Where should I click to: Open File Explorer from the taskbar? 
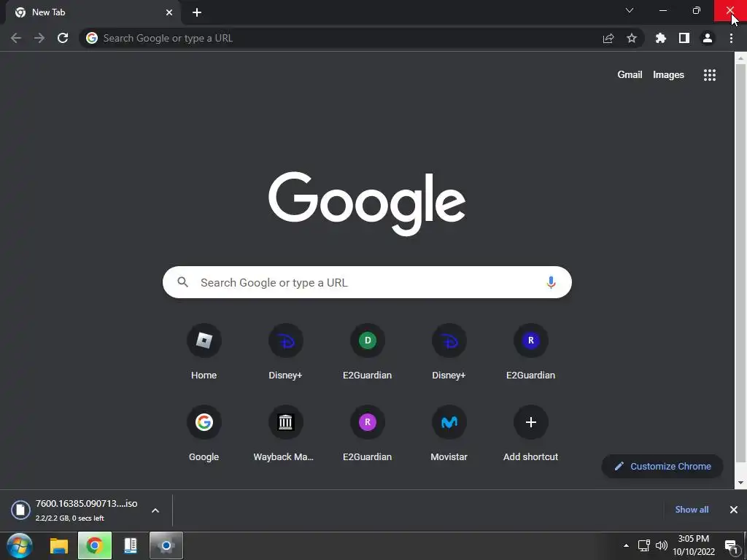click(59, 545)
